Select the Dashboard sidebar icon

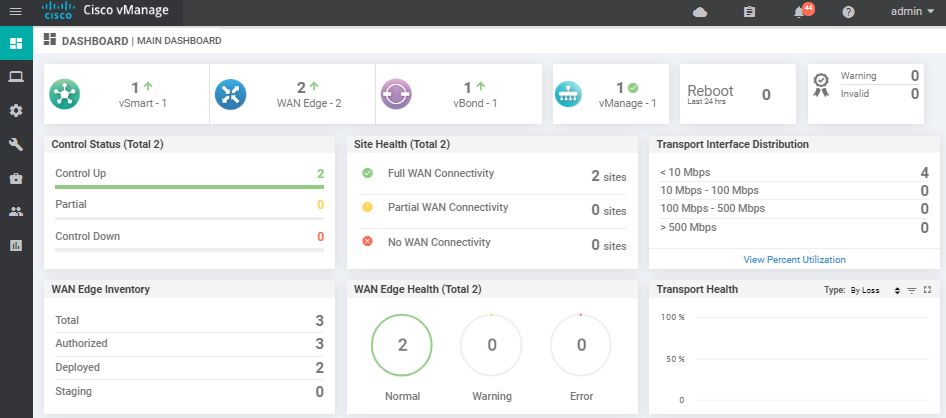[x=16, y=43]
